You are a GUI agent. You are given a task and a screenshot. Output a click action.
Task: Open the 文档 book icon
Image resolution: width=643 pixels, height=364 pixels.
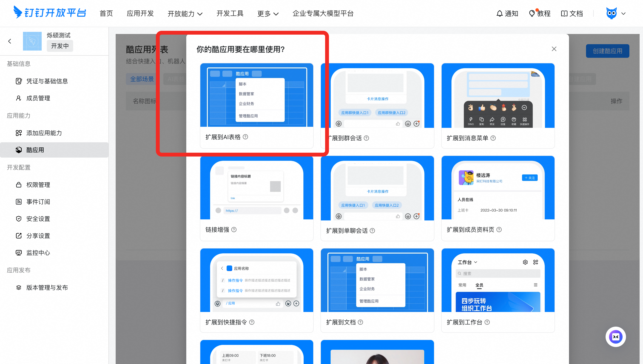(564, 14)
